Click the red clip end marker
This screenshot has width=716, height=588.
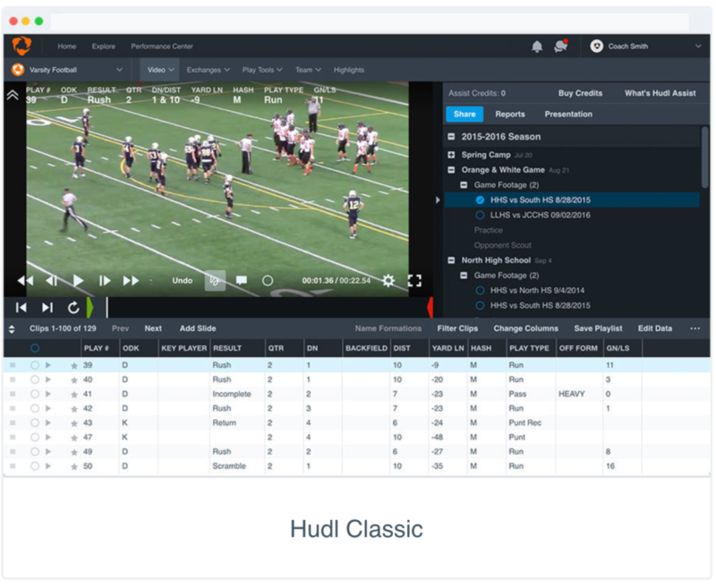click(430, 307)
